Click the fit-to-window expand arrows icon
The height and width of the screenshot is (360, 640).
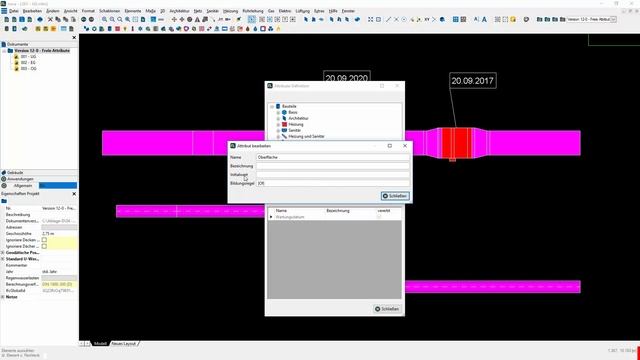370,19
